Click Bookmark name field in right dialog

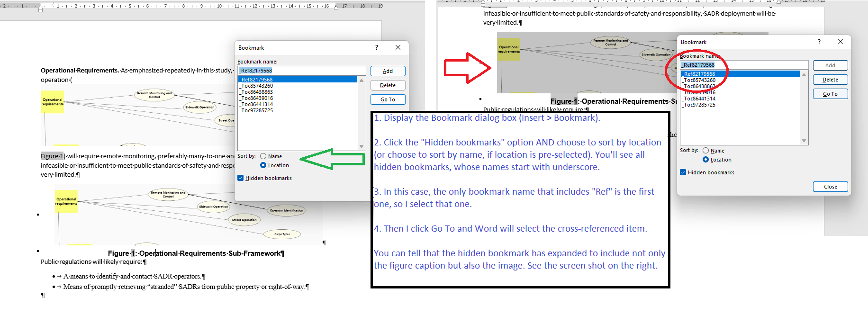[744, 65]
